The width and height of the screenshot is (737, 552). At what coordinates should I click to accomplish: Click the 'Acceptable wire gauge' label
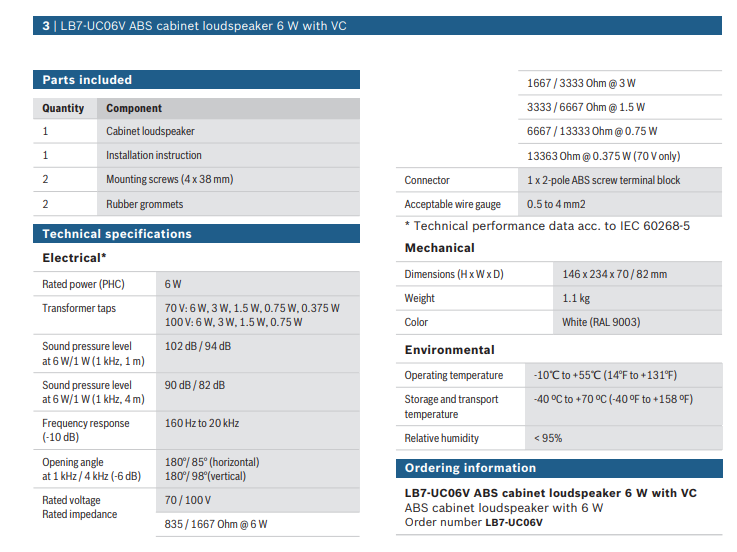pyautogui.click(x=453, y=204)
